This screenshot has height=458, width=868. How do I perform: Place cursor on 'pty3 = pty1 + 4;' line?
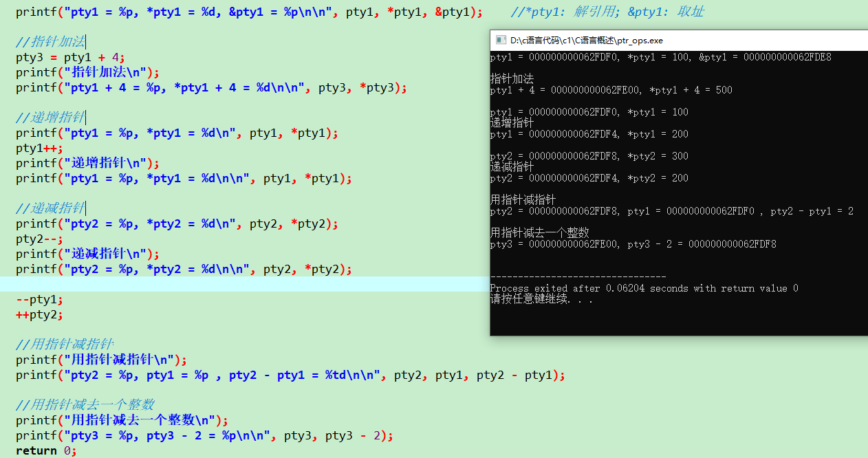pos(71,57)
